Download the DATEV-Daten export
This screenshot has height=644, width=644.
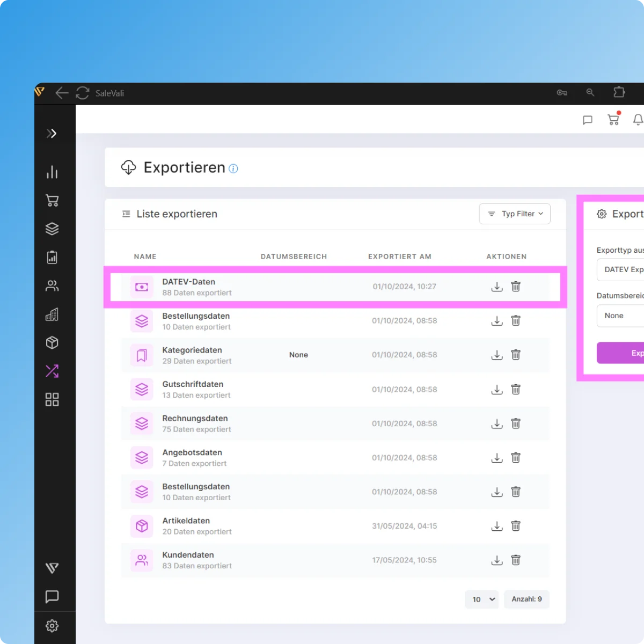click(x=497, y=287)
